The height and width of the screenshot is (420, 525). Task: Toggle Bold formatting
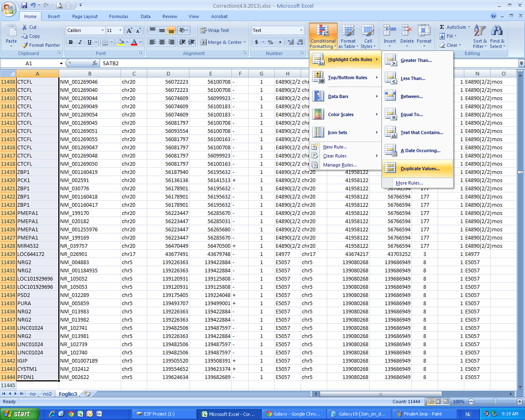tap(71, 42)
